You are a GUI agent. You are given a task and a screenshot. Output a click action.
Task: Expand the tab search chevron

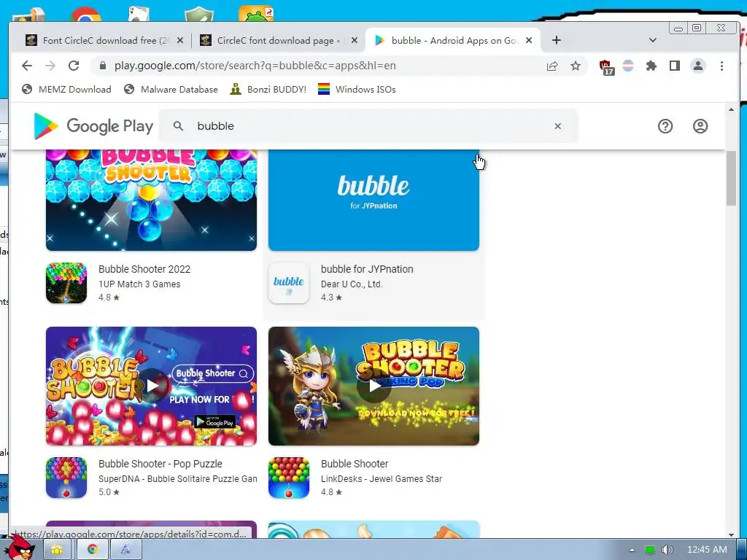tap(653, 40)
